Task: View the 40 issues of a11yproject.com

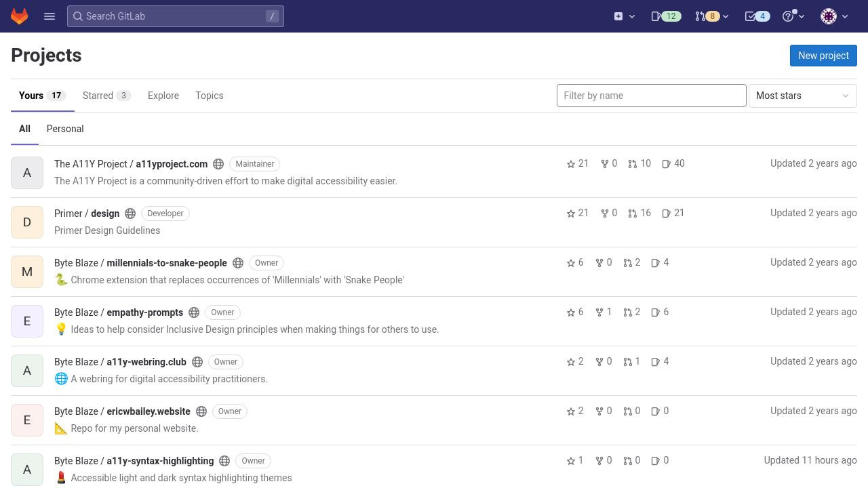Action: (x=673, y=164)
